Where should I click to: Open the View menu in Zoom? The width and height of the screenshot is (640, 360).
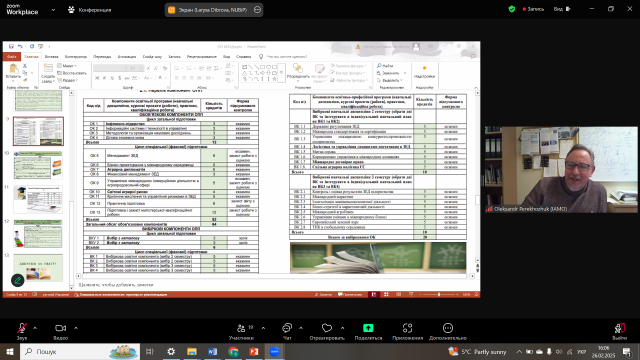562,9
